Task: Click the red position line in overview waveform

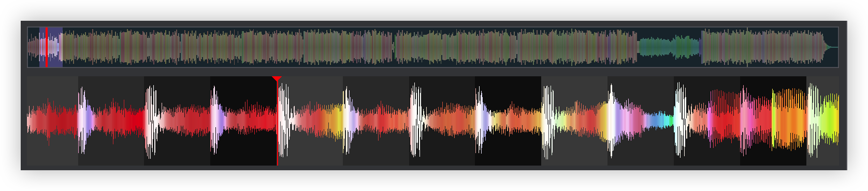Action: 46,47
